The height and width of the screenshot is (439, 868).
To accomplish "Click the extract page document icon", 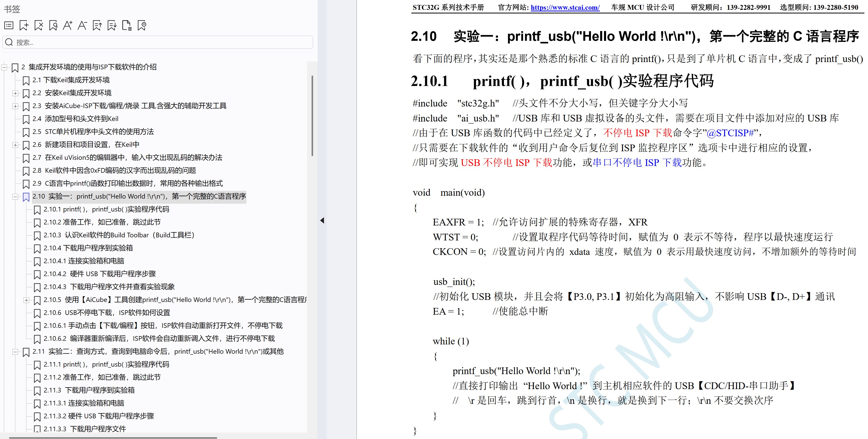I will click(x=128, y=25).
